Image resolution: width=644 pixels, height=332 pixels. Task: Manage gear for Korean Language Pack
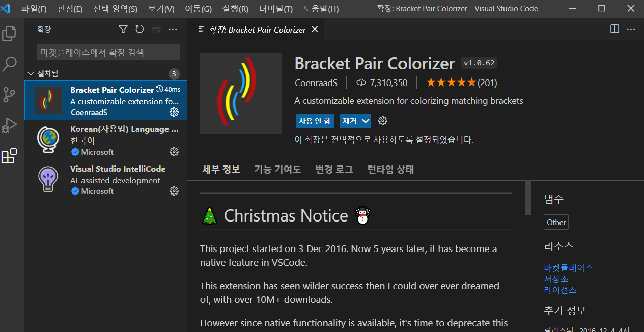click(x=174, y=152)
